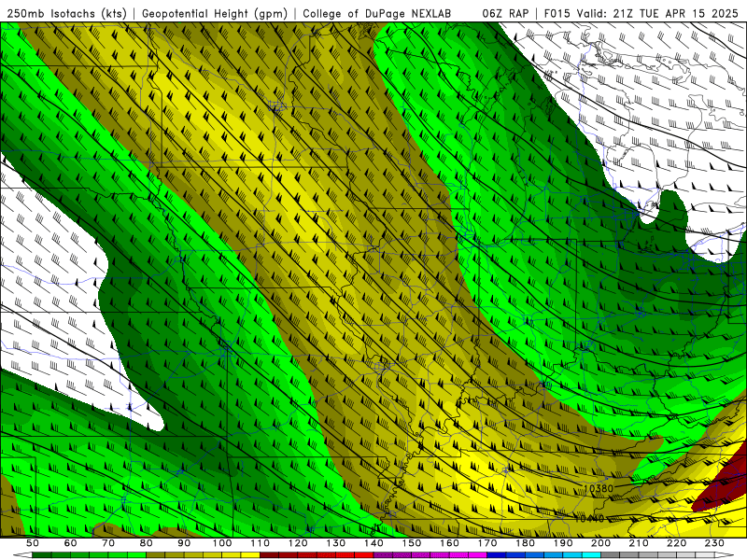Screen dimensions: 747x560
Task: Click the '140' value on the color scale
Action: tap(373, 543)
